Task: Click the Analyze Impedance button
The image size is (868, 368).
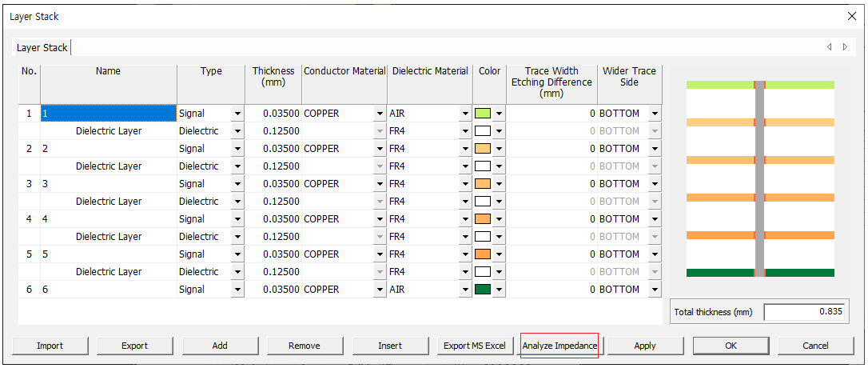Action: tap(559, 346)
